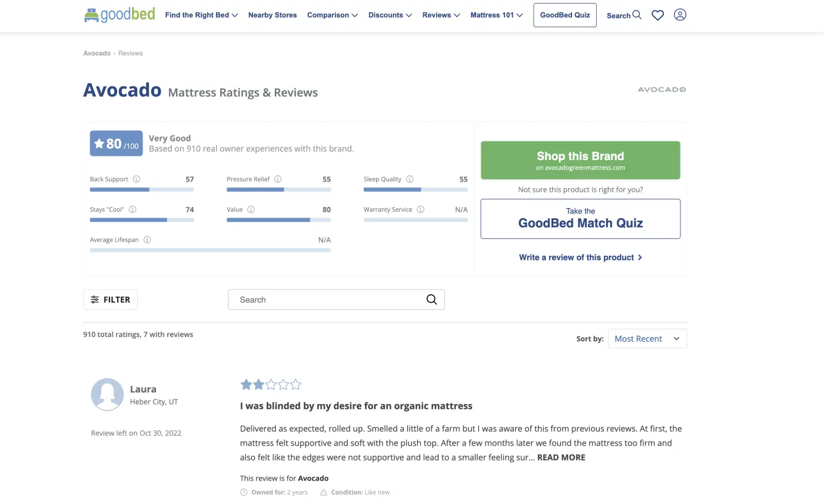Click the GoodBed logo

[x=119, y=15]
